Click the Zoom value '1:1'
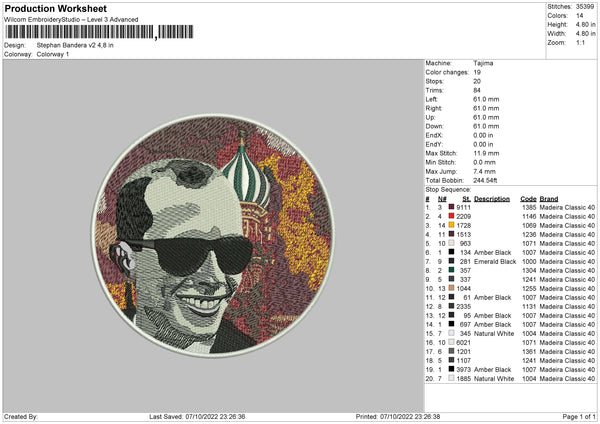This screenshot has height=424, width=600. coord(580,42)
